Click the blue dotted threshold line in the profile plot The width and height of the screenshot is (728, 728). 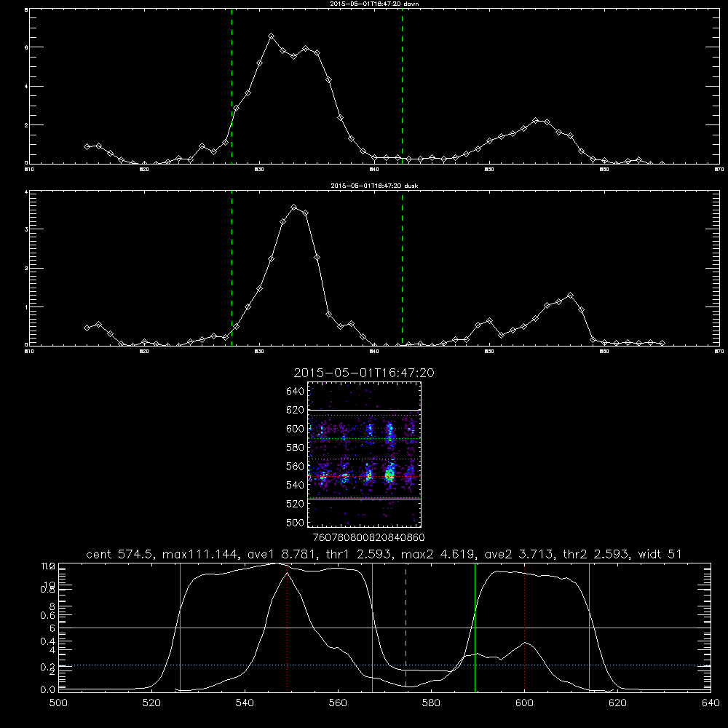(384, 665)
